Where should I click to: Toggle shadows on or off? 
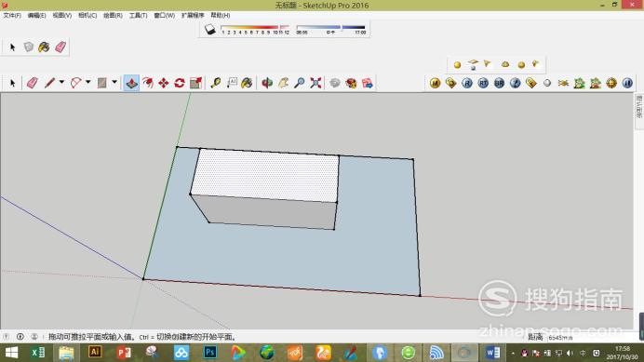tap(210, 30)
